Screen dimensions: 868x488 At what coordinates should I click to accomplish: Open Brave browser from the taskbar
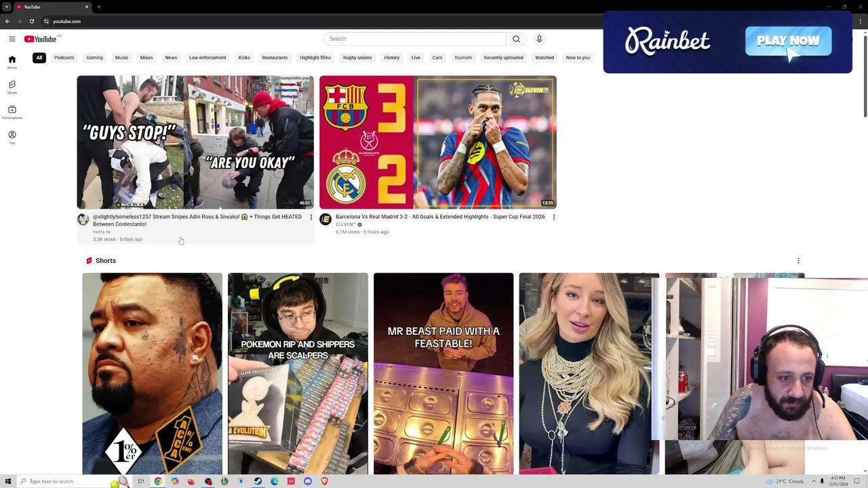point(324,481)
